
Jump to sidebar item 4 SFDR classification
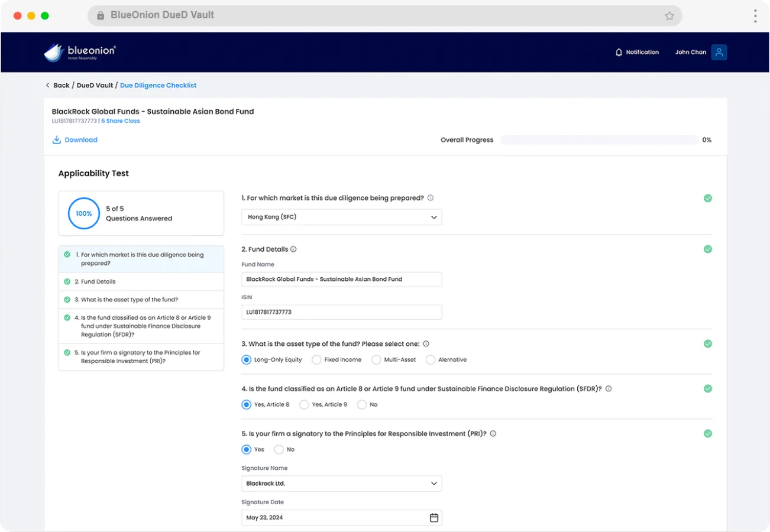pos(141,326)
